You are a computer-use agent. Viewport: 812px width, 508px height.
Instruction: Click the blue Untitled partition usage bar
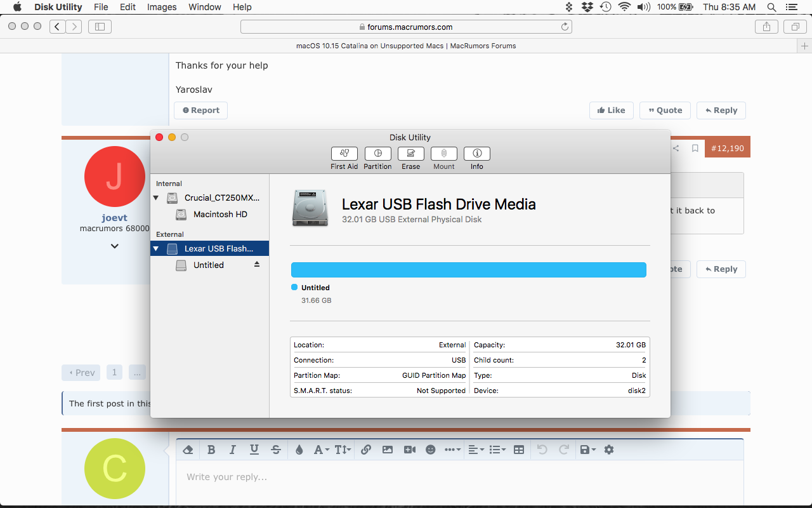(x=469, y=270)
